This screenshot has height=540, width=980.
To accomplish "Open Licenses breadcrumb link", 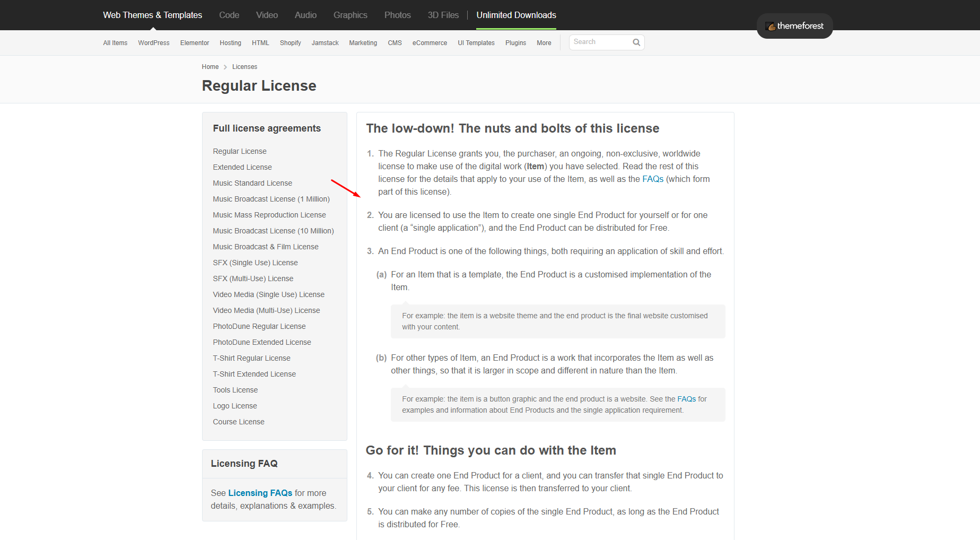I will coord(244,67).
